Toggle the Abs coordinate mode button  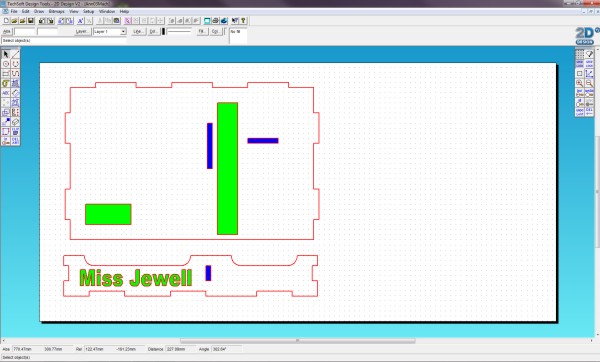pyautogui.click(x=7, y=31)
